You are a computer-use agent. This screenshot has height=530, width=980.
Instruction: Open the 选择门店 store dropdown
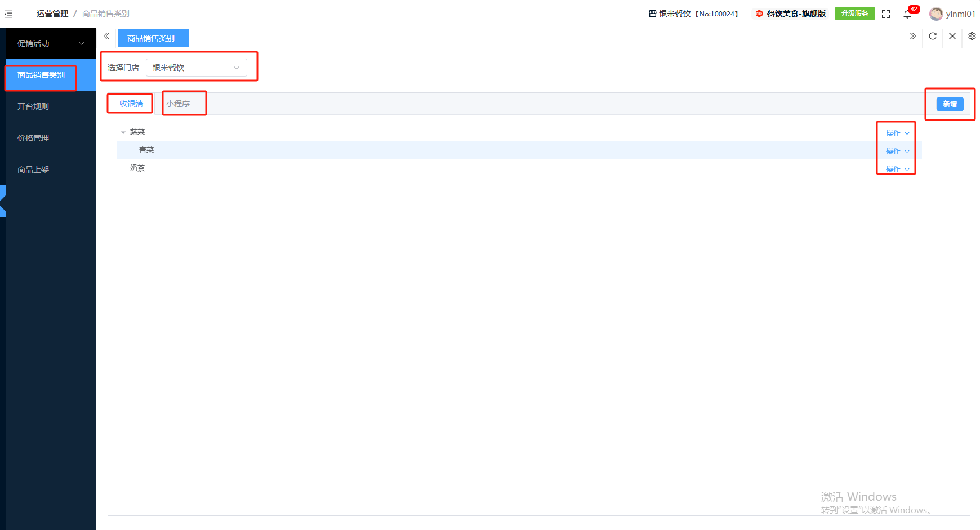[196, 68]
